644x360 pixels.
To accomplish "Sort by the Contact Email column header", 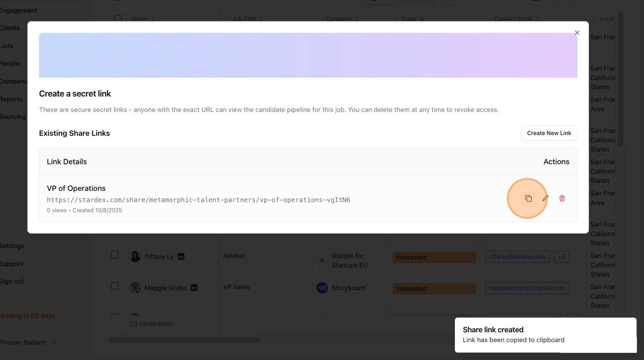I will coord(517,18).
